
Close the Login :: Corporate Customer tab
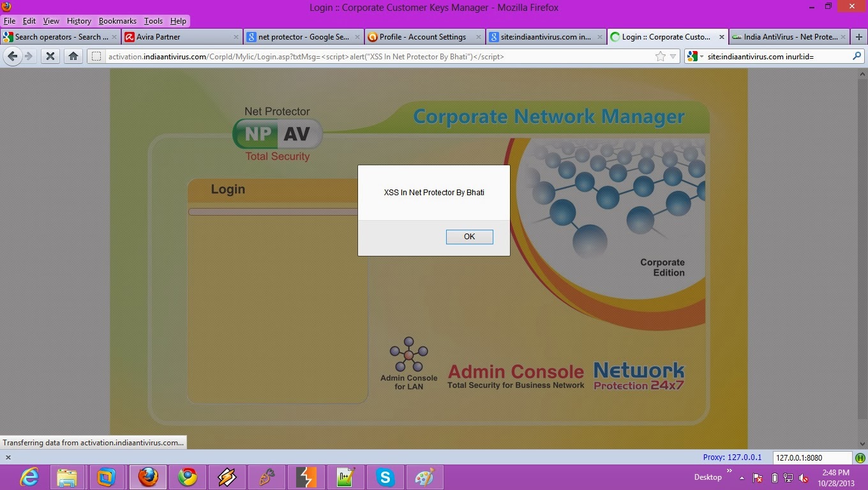pyautogui.click(x=722, y=37)
